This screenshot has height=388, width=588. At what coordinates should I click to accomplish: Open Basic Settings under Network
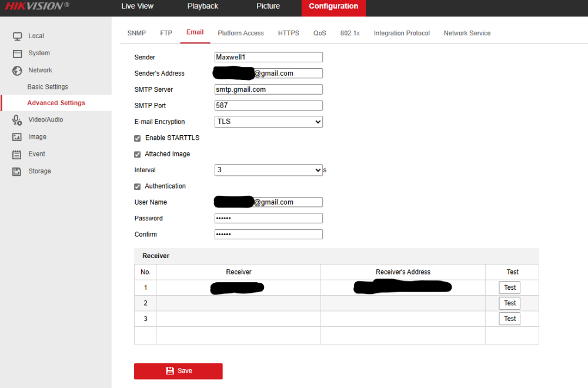click(48, 86)
